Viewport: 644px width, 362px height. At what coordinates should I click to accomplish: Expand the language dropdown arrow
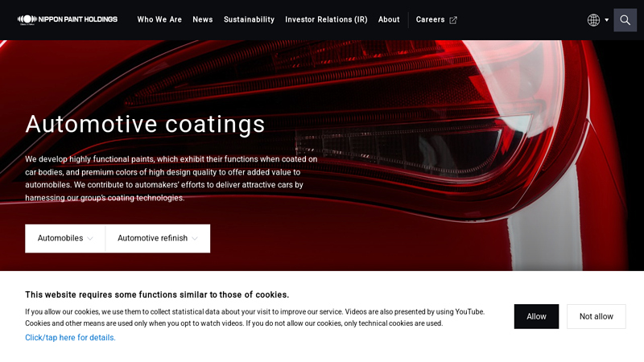coord(607,19)
